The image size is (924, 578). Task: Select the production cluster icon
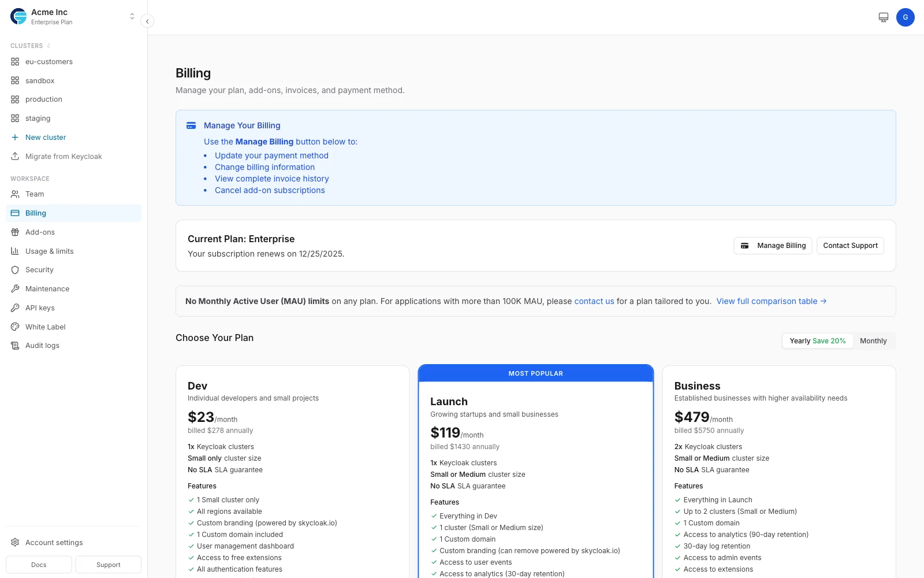(x=15, y=99)
